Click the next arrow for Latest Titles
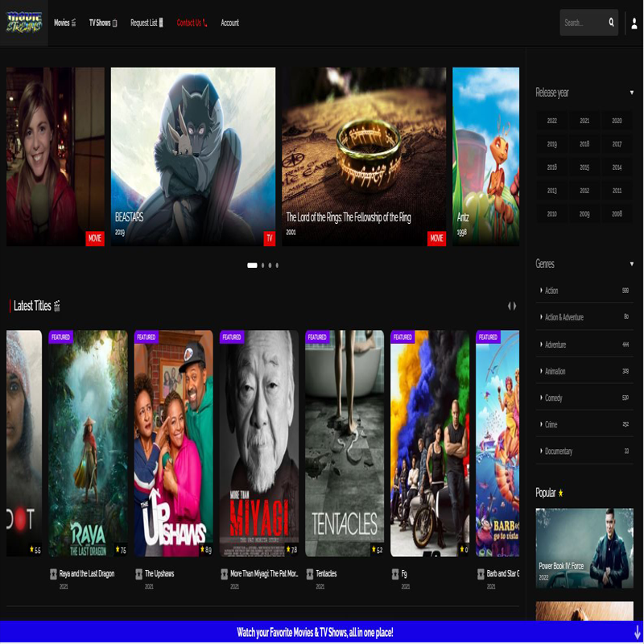 coord(515,306)
